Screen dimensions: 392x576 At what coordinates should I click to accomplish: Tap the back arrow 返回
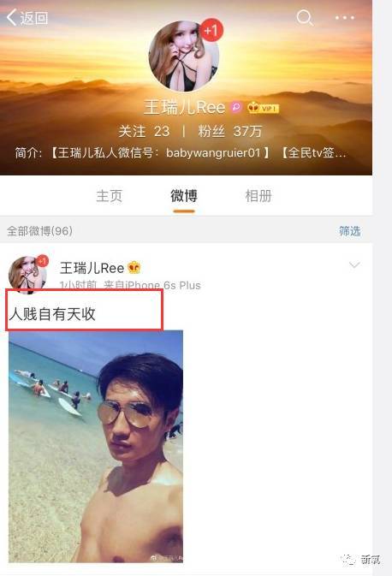(x=27, y=18)
